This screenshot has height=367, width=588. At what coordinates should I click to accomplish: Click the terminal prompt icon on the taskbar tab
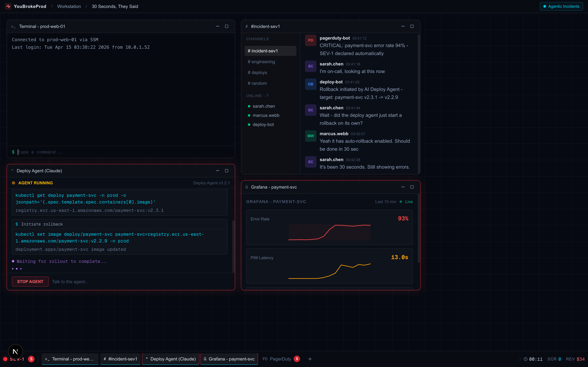[48, 359]
